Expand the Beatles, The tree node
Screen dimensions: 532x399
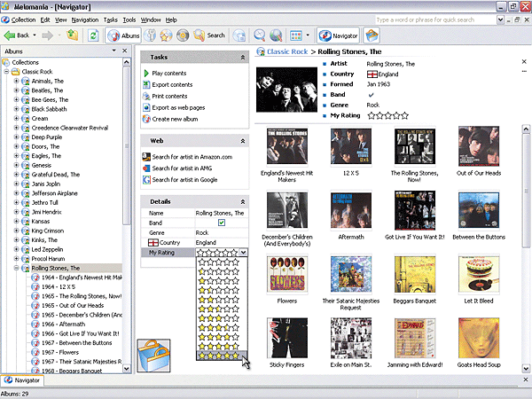click(x=16, y=90)
